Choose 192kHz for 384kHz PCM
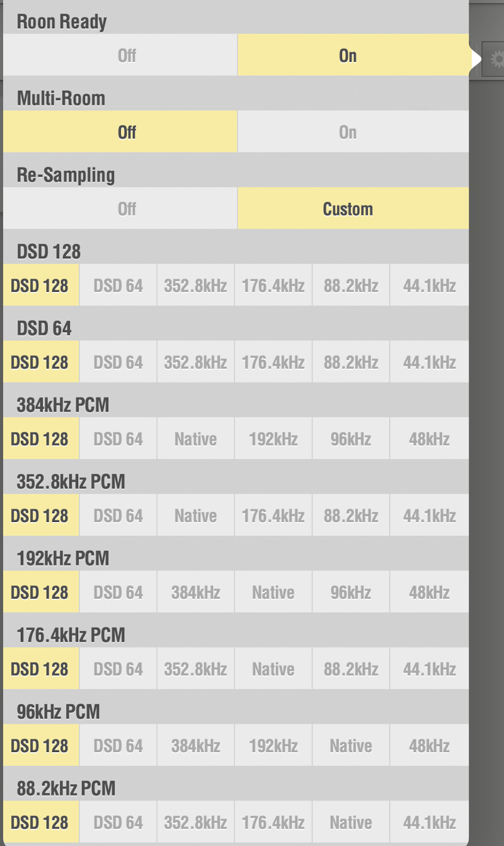Viewport: 504px width, 846px height. coord(273,439)
